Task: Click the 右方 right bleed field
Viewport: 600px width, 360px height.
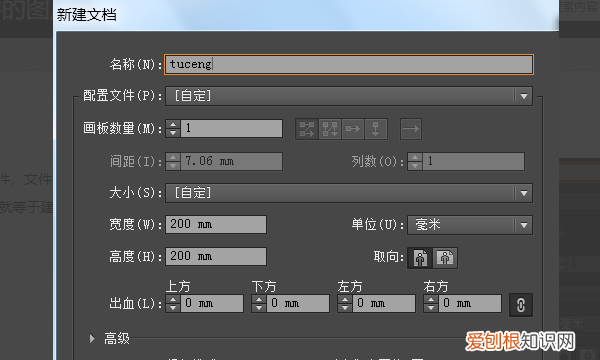Action: point(470,303)
